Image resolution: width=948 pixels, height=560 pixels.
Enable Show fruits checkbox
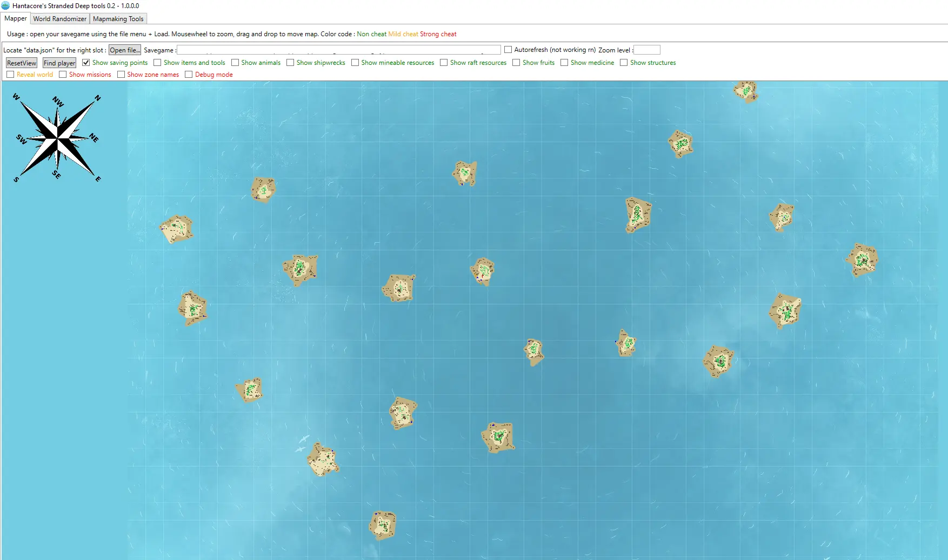coord(516,63)
